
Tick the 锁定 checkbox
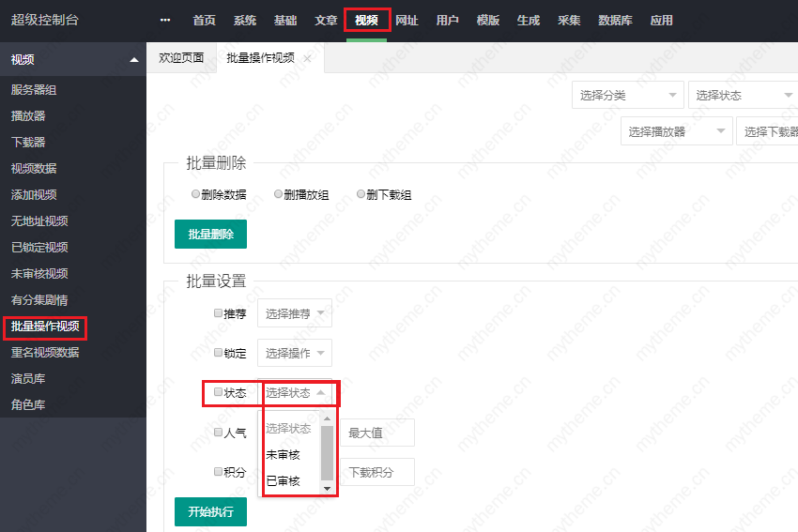tap(218, 353)
